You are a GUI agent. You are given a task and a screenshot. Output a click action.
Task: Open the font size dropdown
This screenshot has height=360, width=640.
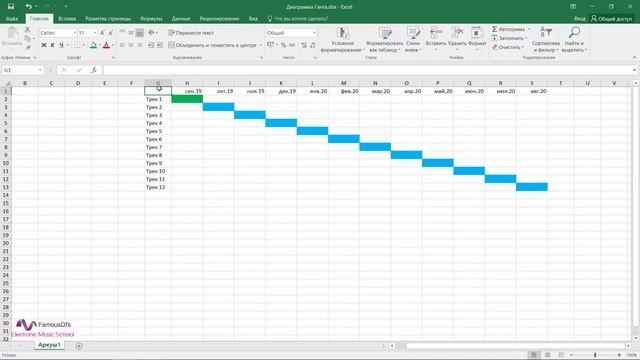click(95, 33)
